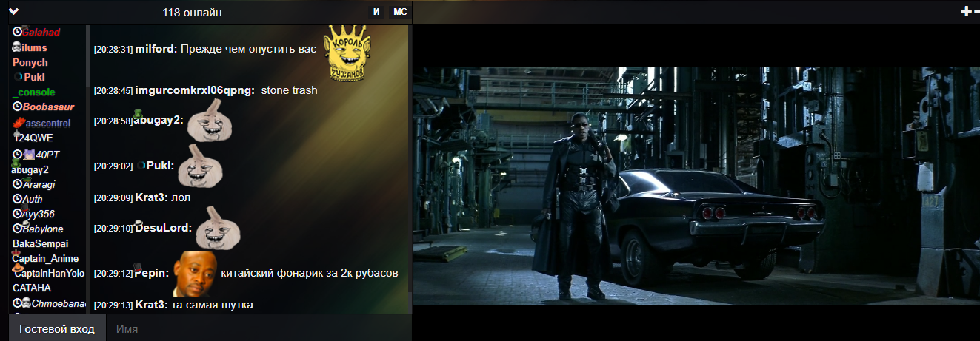The width and height of the screenshot is (980, 341).
Task: Click the garlic trollface emote posted by Puki
Action: pos(199,165)
